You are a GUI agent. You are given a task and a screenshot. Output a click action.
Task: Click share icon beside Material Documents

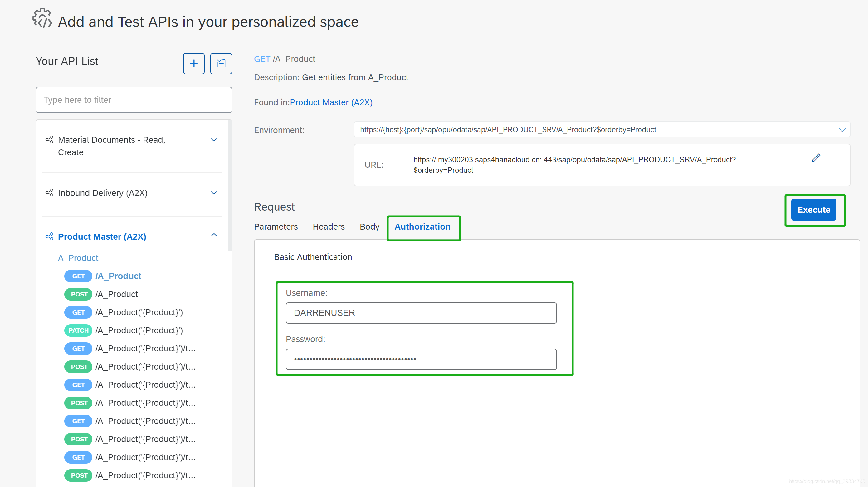49,140
